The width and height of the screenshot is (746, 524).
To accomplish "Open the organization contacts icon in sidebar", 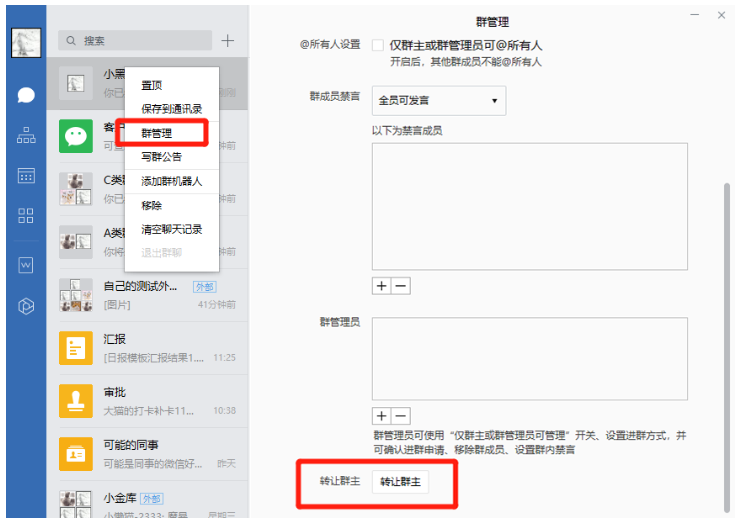I will pos(26,136).
